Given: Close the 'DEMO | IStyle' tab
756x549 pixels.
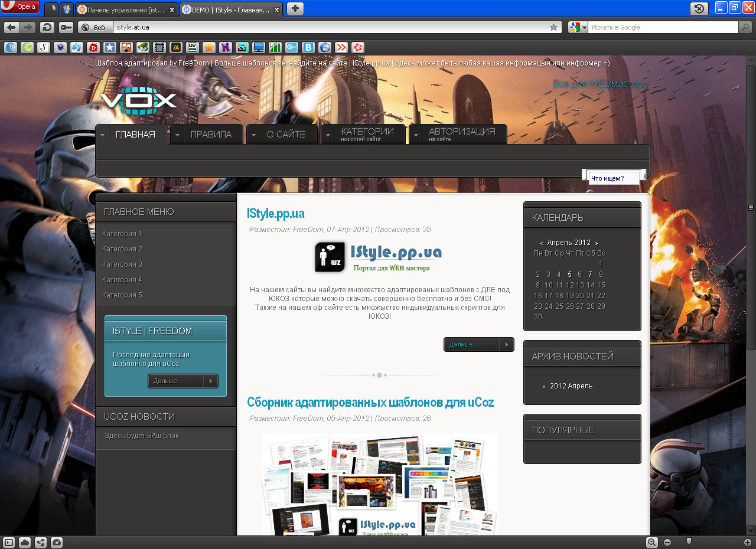Looking at the screenshot, I should click(276, 10).
